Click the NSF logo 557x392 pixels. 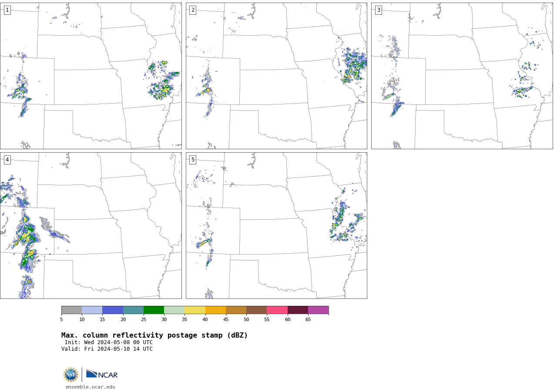tap(71, 375)
